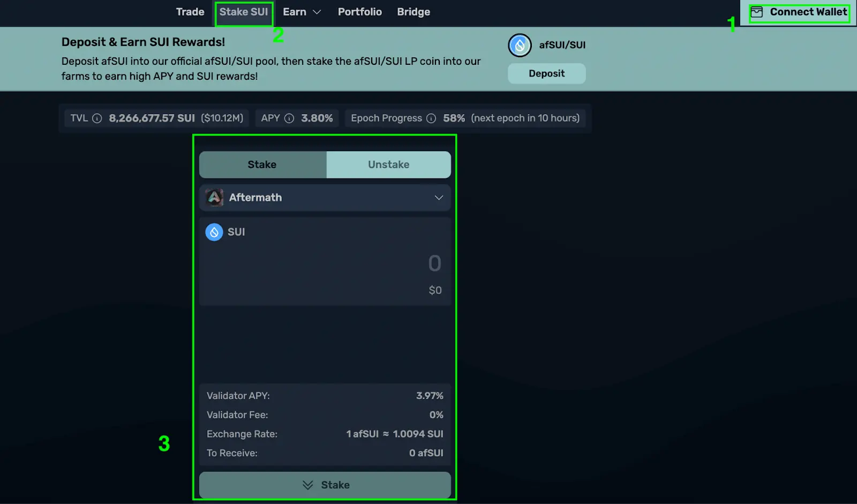Click the 8,266,677.57 SUI TVL value
This screenshot has width=857, height=504.
(152, 118)
